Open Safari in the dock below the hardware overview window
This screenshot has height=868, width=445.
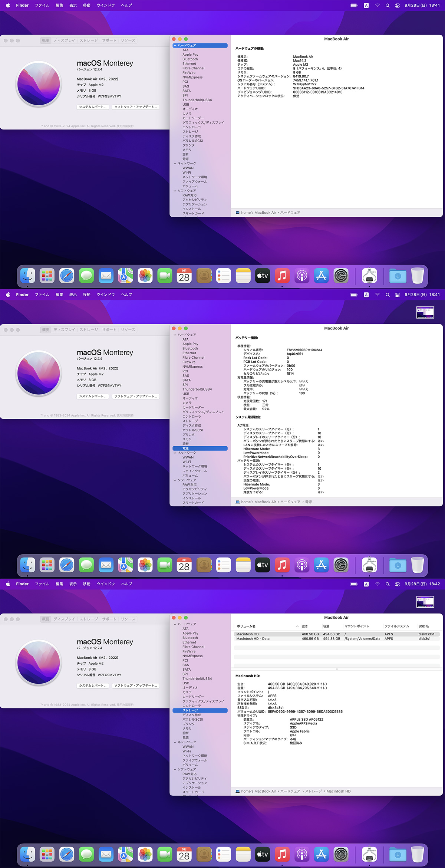click(x=67, y=276)
